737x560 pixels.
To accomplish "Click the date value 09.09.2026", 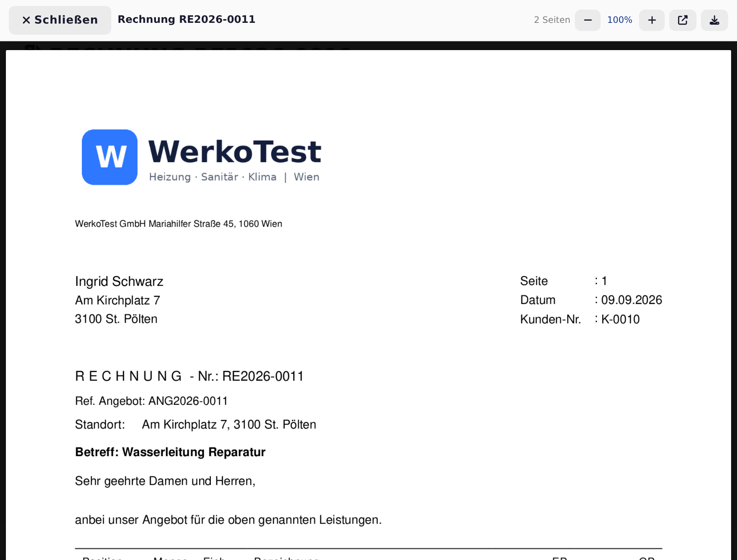I will [x=632, y=300].
